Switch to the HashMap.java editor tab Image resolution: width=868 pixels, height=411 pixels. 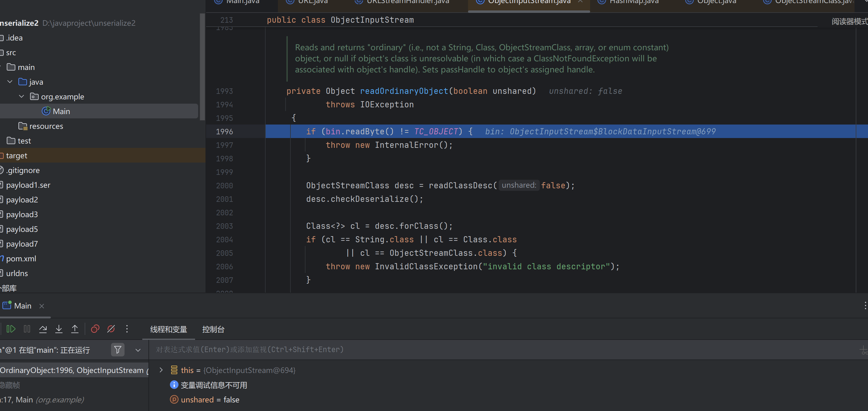[633, 2]
